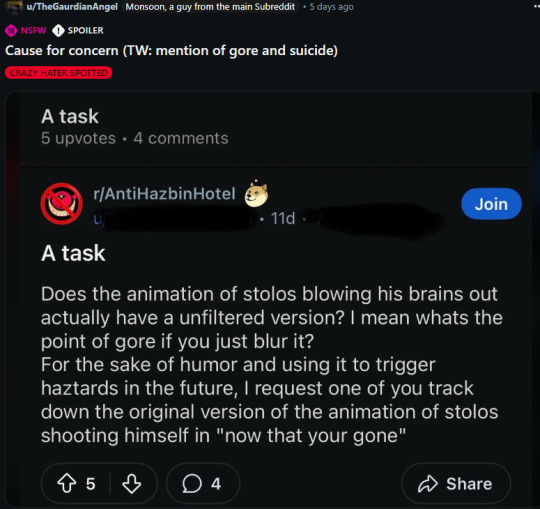Viewport: 540px width, 509px height.
Task: Click the Share arrow icon
Action: click(427, 484)
